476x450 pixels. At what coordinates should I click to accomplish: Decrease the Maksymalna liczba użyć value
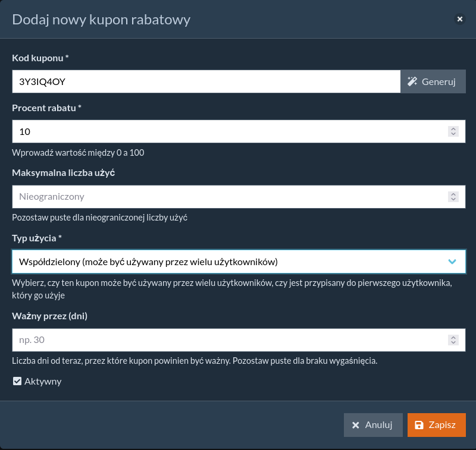pos(453,200)
